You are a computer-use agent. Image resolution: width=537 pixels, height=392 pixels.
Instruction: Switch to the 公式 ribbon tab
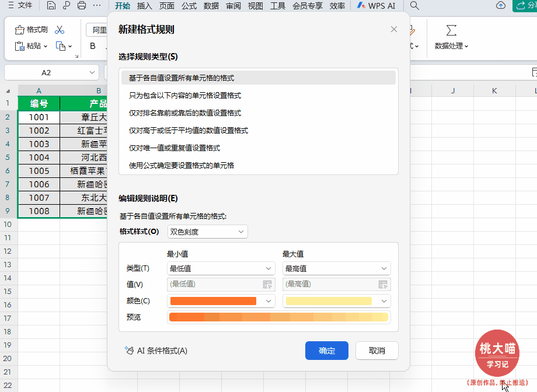tap(189, 6)
